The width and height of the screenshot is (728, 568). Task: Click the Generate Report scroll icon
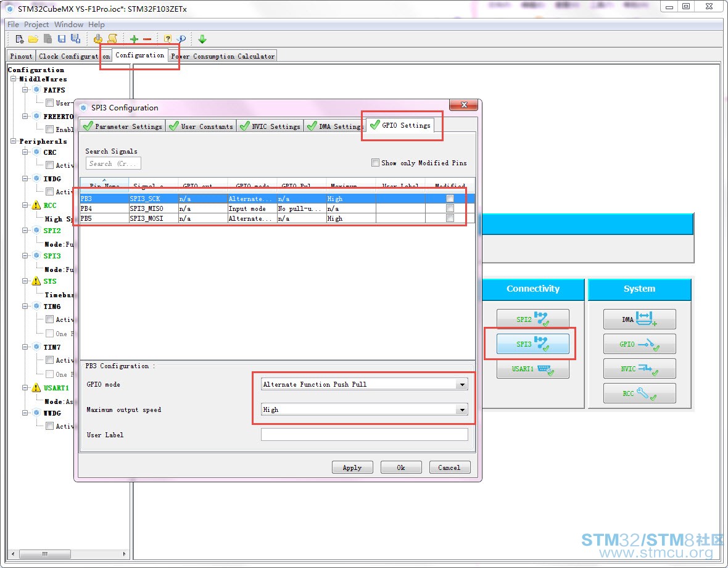pos(112,39)
